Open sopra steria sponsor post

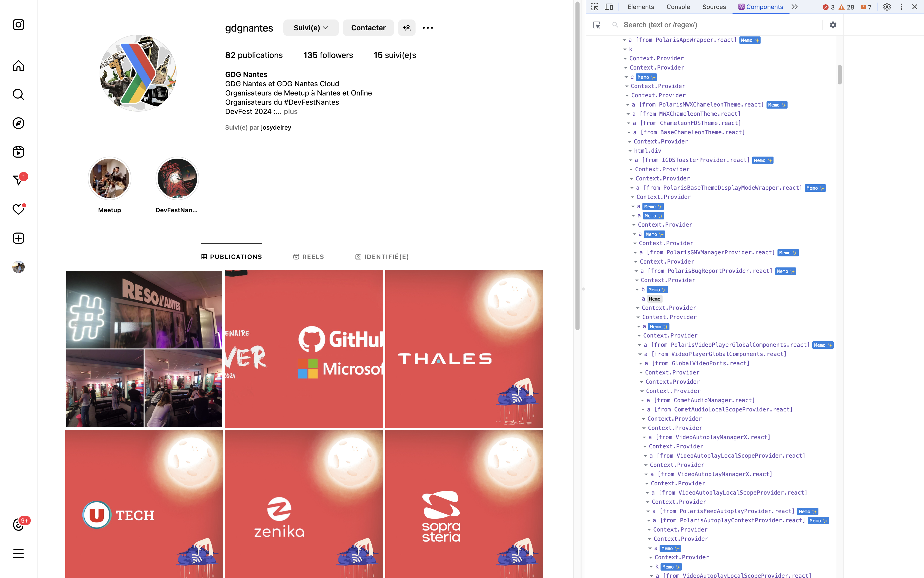(464, 504)
